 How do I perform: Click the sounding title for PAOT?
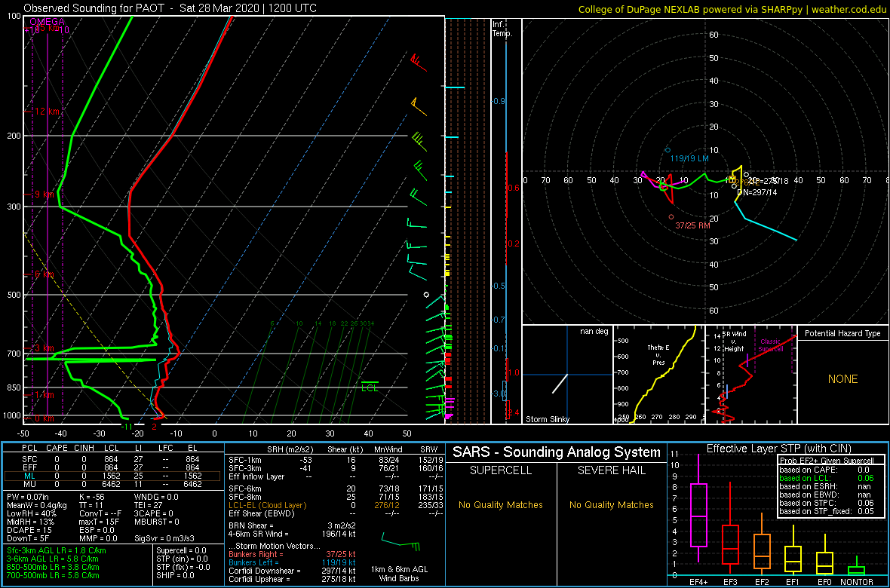(x=170, y=8)
